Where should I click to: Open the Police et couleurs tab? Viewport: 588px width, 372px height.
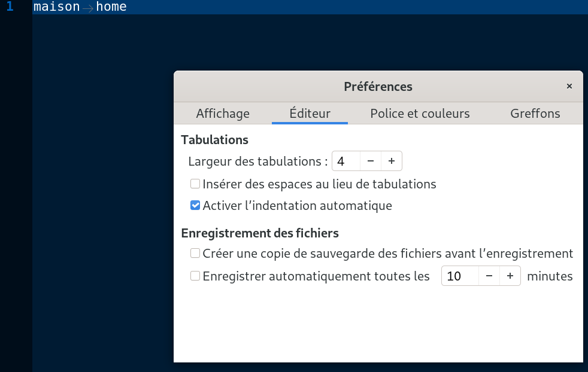[420, 113]
